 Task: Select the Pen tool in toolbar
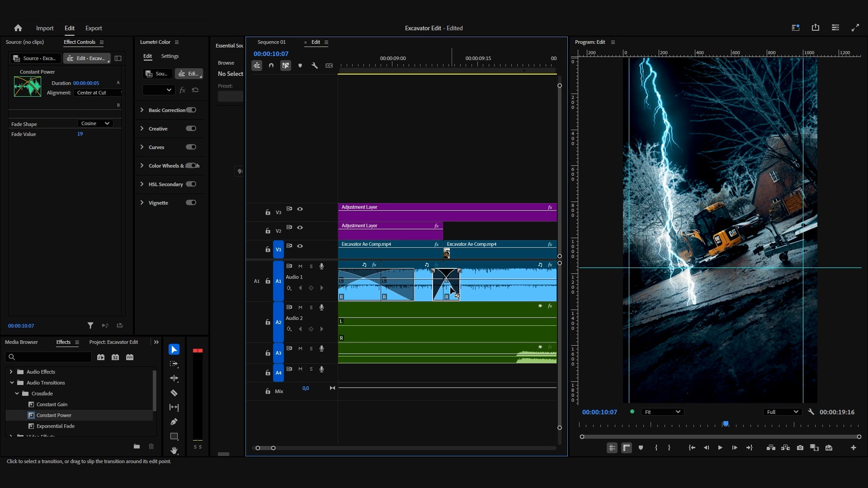(174, 422)
